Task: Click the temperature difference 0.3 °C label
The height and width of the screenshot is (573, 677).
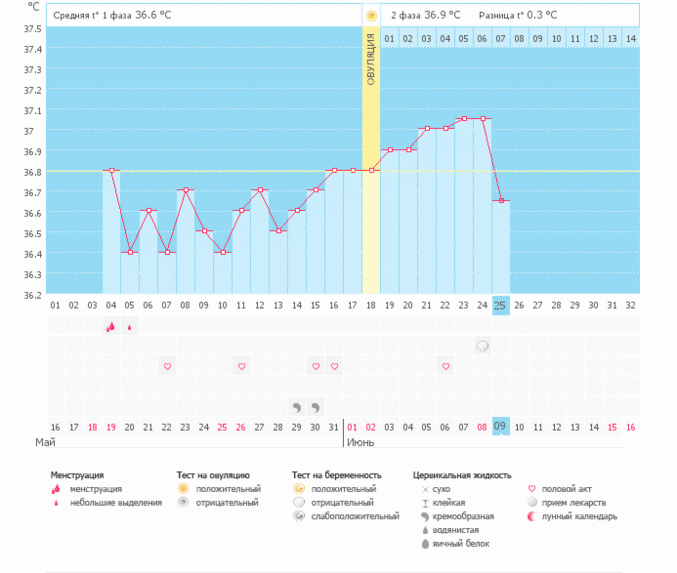Action: click(x=518, y=16)
